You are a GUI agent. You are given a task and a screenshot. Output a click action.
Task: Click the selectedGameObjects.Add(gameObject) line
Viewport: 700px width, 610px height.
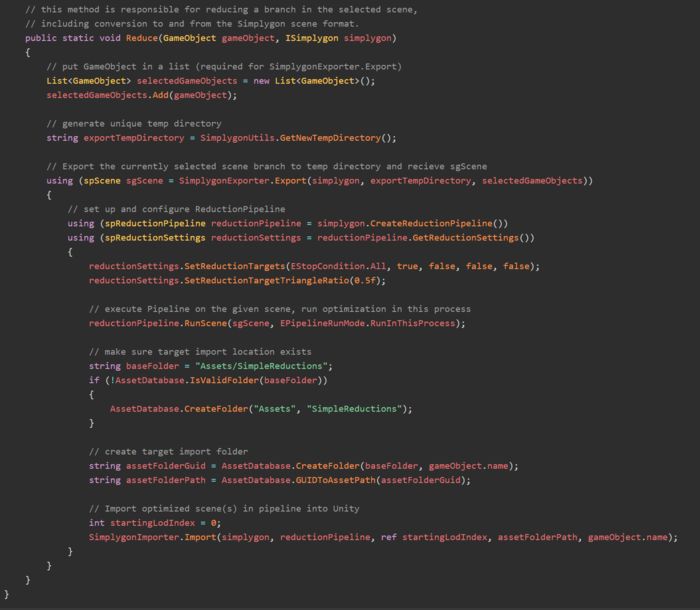pos(142,95)
